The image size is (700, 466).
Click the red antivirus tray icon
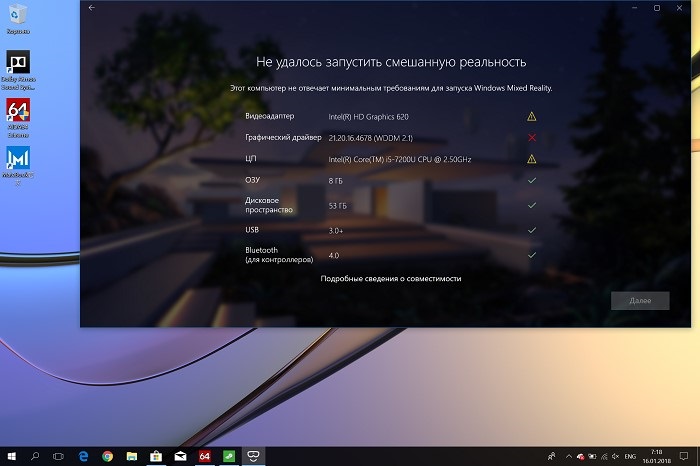pyautogui.click(x=580, y=456)
